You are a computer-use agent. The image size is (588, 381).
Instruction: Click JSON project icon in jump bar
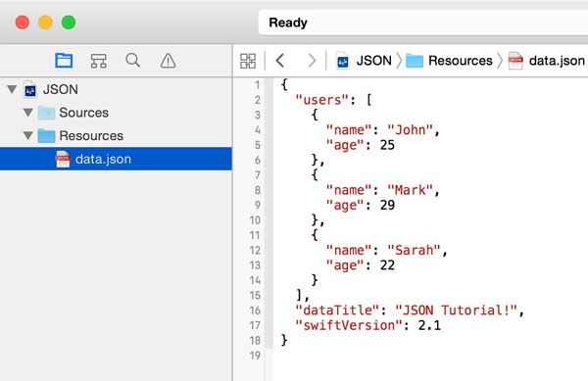tap(342, 61)
